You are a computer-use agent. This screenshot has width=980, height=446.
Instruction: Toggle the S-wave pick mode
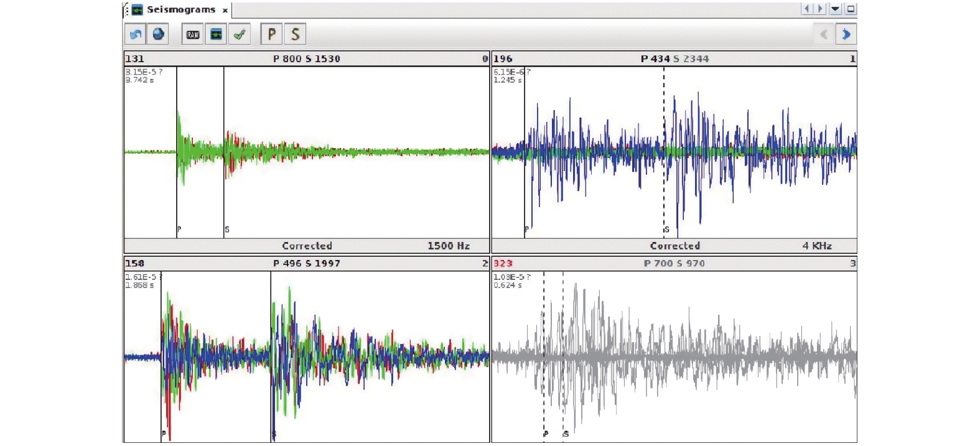tap(295, 34)
